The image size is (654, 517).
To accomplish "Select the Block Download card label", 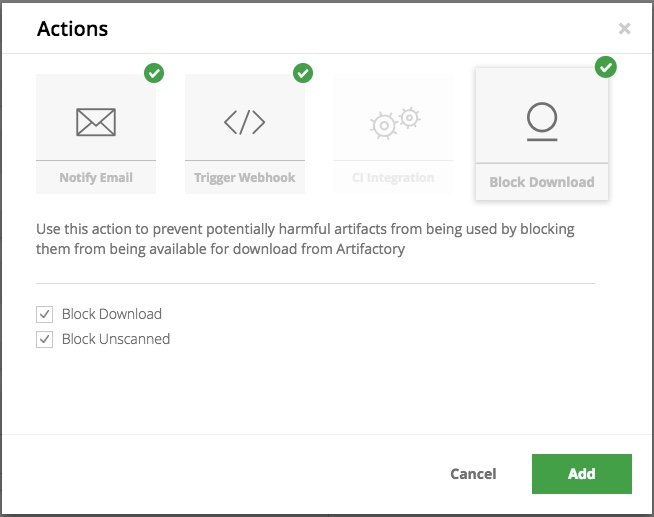I will coord(541,182).
